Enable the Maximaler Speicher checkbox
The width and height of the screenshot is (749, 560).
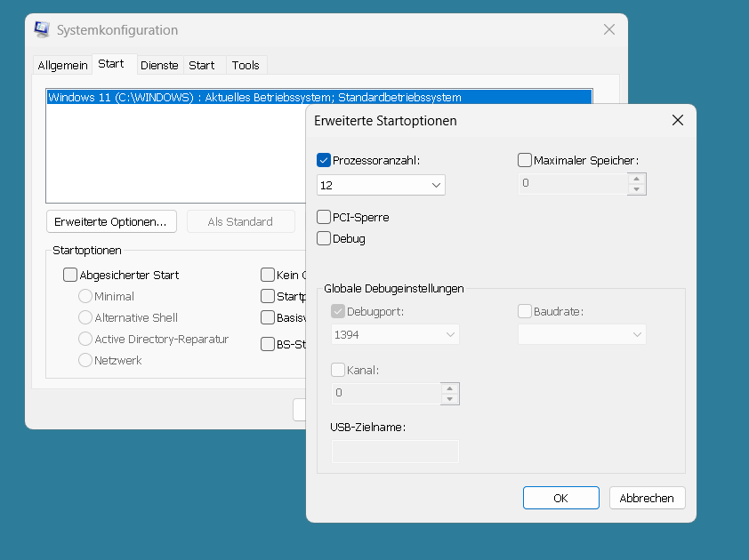click(x=525, y=161)
